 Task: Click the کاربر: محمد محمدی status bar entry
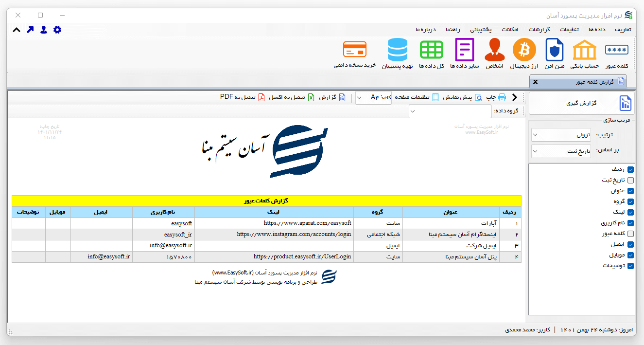tap(528, 330)
